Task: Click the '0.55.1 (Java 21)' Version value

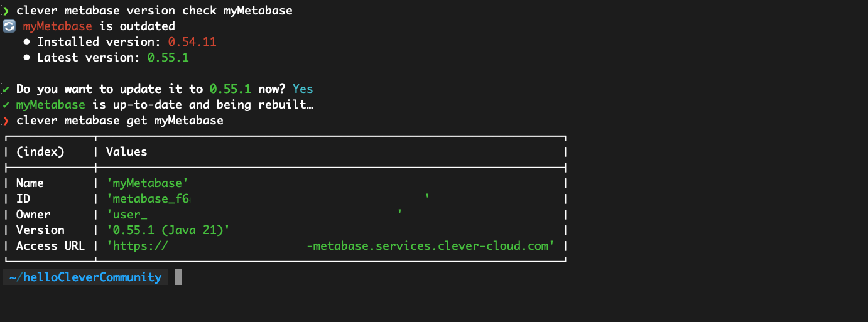Action: pos(168,230)
